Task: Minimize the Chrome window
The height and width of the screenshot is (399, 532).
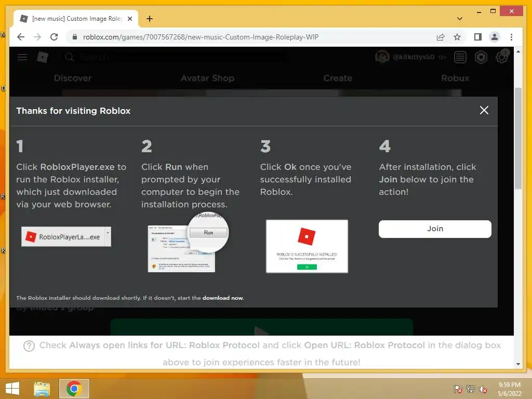Action: point(478,11)
